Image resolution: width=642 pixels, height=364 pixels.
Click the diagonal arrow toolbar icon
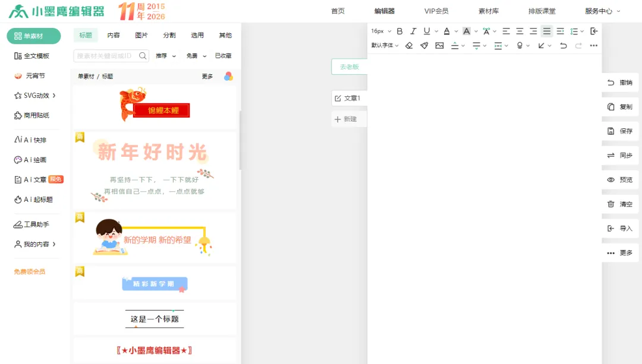coord(542,45)
